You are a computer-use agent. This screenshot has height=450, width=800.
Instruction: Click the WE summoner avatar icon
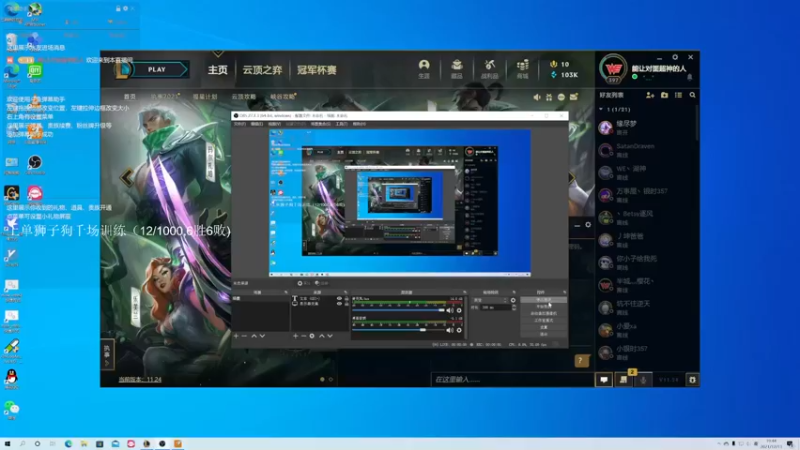point(613,68)
